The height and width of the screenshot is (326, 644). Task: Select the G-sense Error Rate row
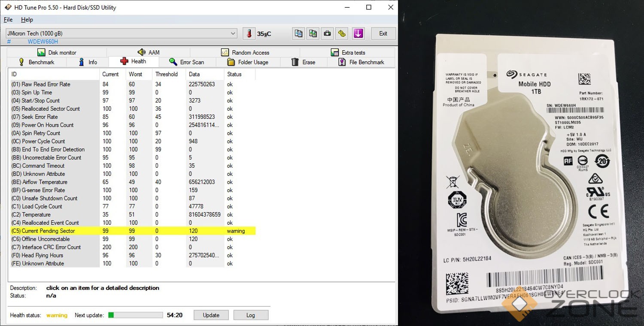pyautogui.click(x=133, y=190)
